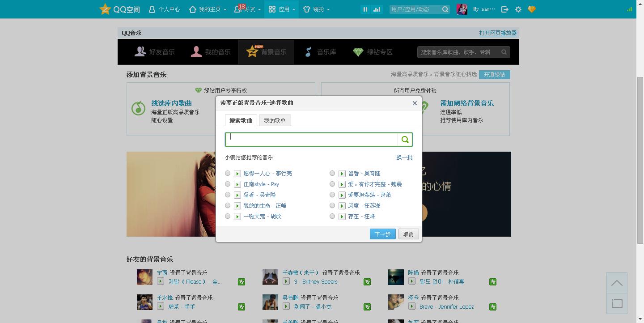Image resolution: width=644 pixels, height=323 pixels.
Task: Click the equalizer bars icon in top bar
Action: pos(377,9)
